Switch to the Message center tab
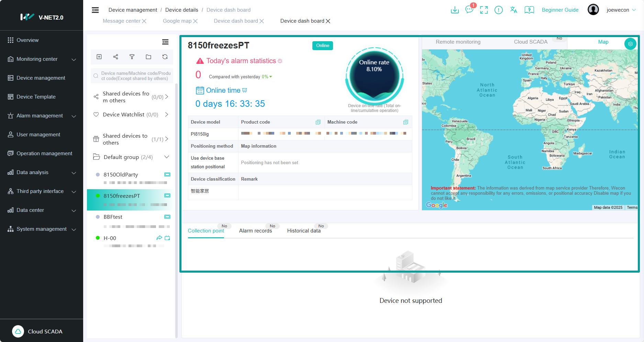The height and width of the screenshot is (342, 644). [122, 21]
